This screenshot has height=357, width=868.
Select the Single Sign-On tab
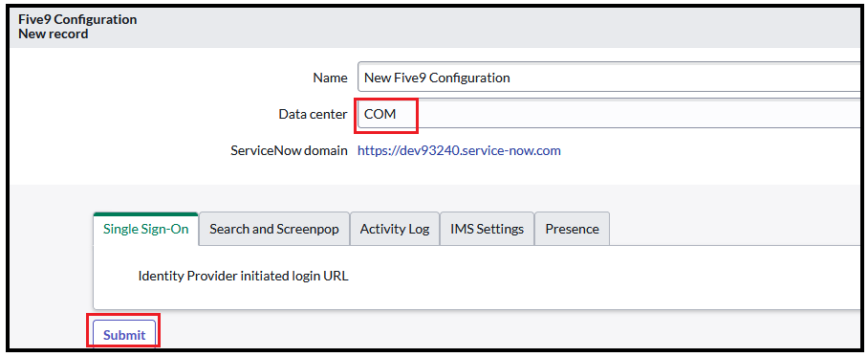[x=146, y=229]
